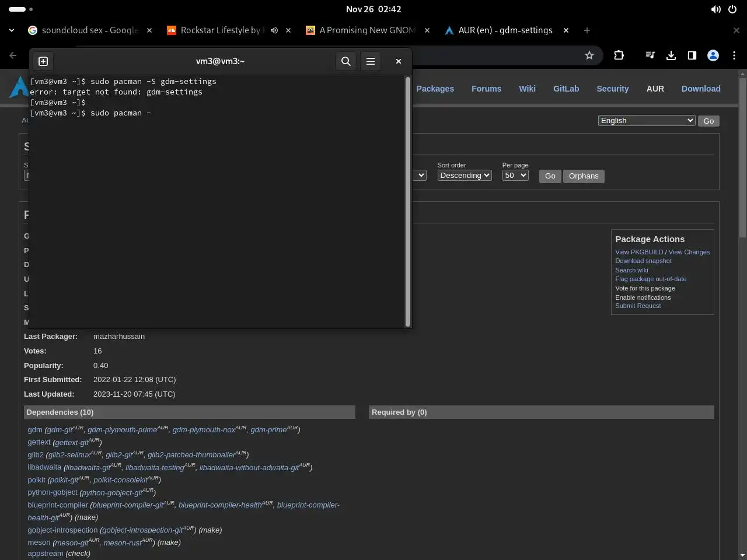Image resolution: width=747 pixels, height=560 pixels.
Task: Close the A Promising New GNOME tab
Action: pos(427,30)
